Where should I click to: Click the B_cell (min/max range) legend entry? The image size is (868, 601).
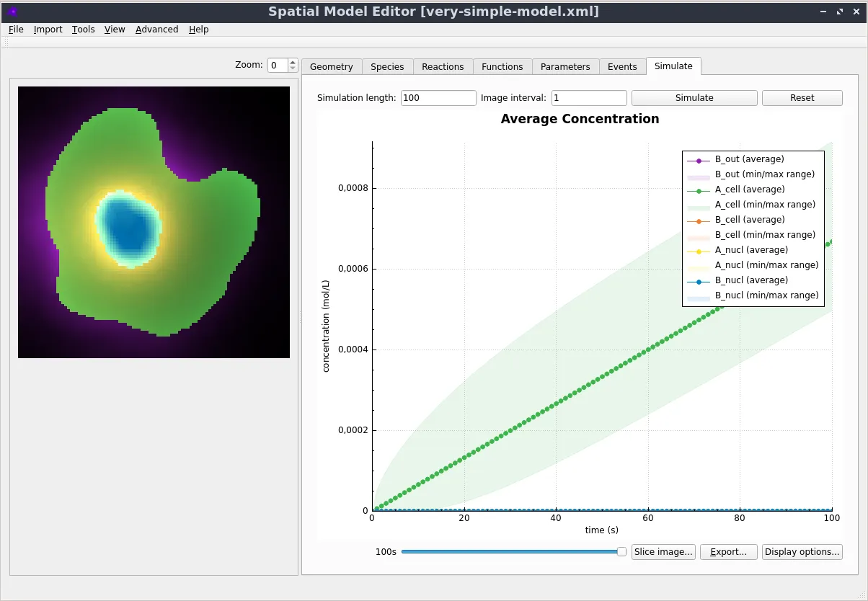tap(751, 235)
